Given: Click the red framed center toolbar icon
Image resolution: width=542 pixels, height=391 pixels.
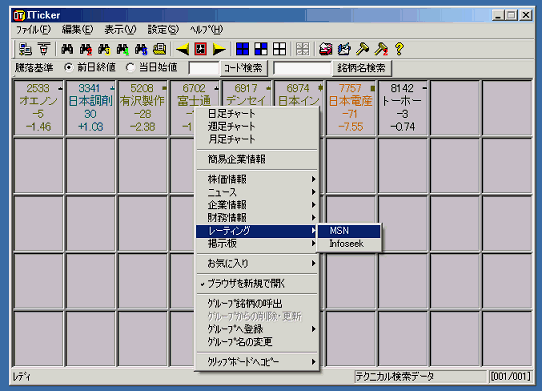Looking at the screenshot, I should (200, 49).
